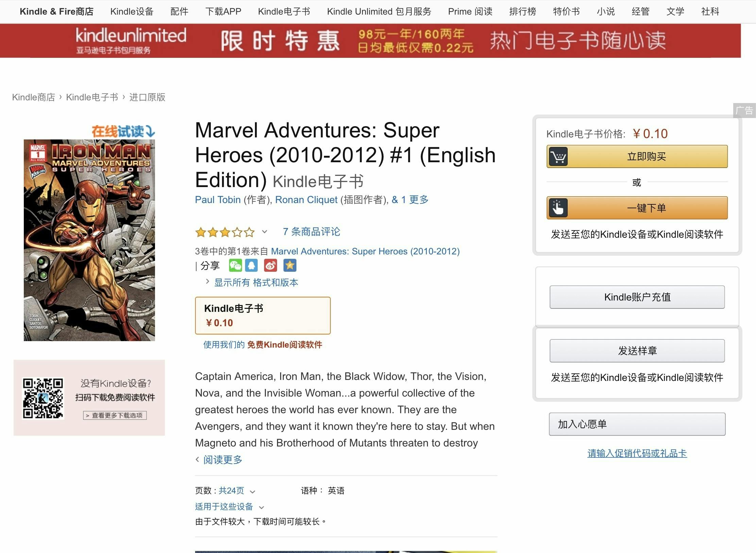Go to the 排行榜 rankings menu
The width and height of the screenshot is (756, 553).
pos(522,12)
